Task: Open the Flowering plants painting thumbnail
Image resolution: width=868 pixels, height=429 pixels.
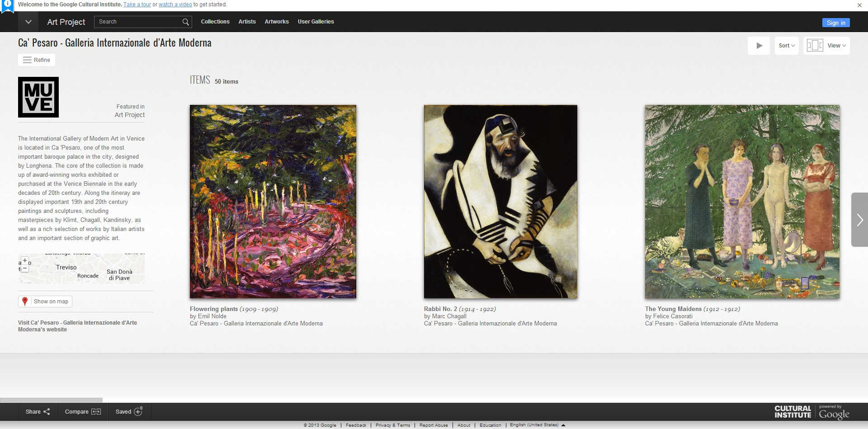Action: coord(273,202)
